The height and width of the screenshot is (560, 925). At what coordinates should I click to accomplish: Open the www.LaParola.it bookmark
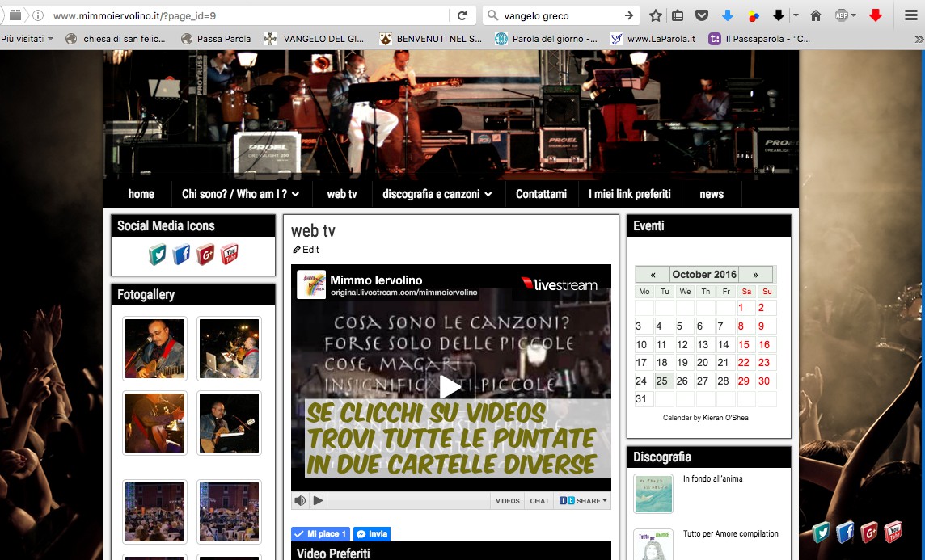653,39
